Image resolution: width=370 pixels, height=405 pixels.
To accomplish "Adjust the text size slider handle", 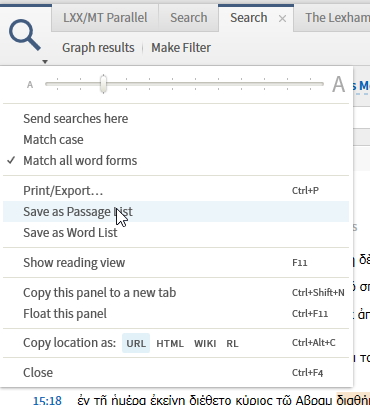I will click(103, 84).
